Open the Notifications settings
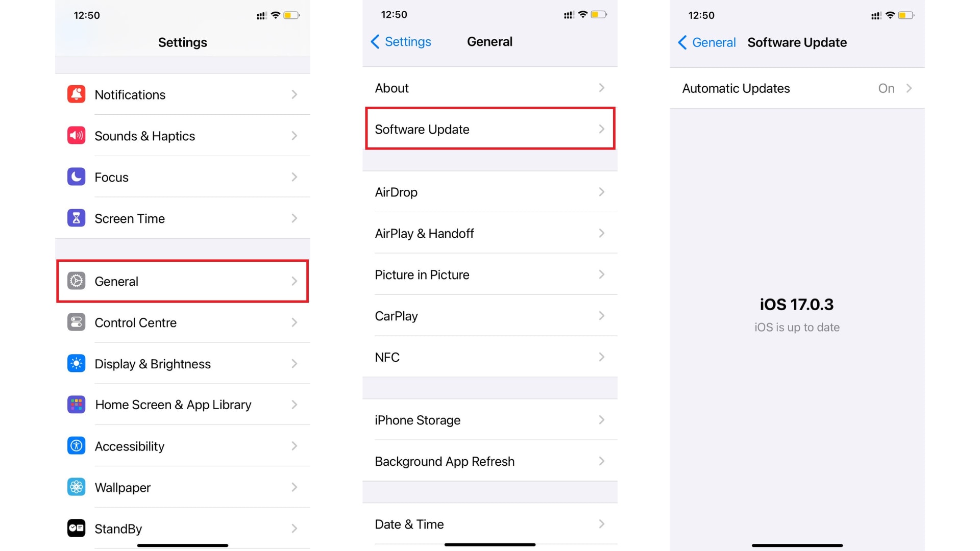Screen dimensions: 980x551 tap(182, 95)
